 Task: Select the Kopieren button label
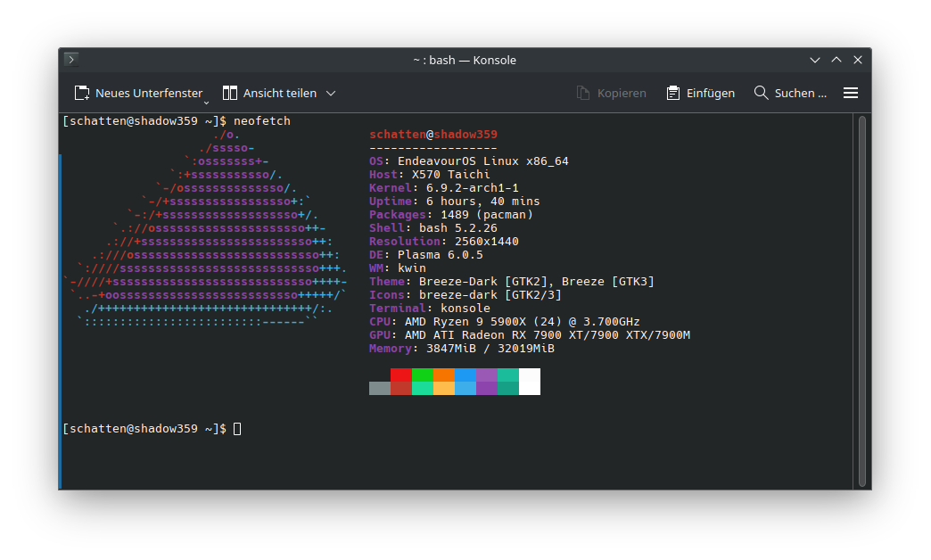pos(622,94)
